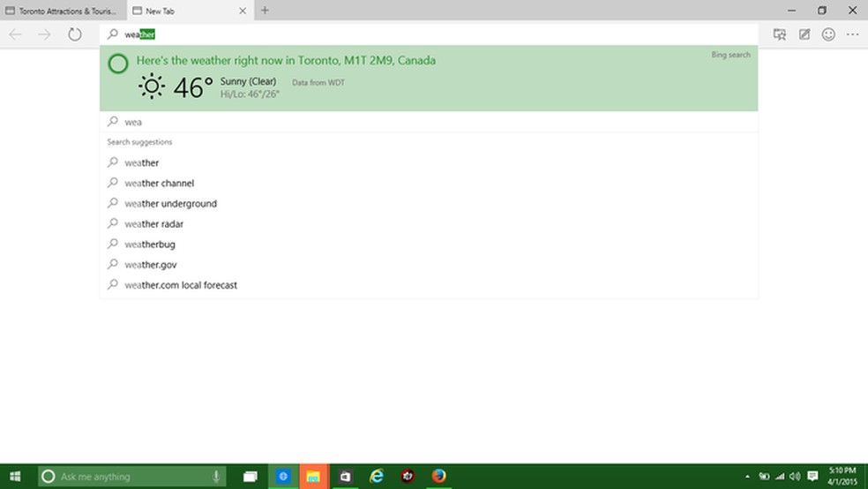The width and height of the screenshot is (868, 489).
Task: Launch Internet Explorer from the taskbar
Action: pyautogui.click(x=377, y=477)
